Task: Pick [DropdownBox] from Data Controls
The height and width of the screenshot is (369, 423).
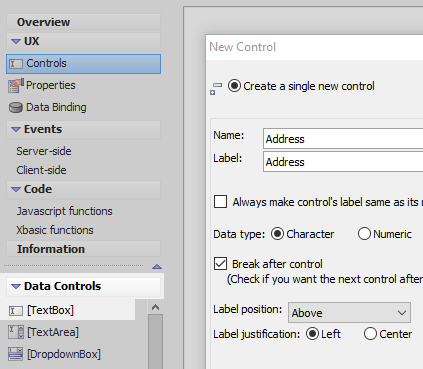Action: pyautogui.click(x=64, y=354)
